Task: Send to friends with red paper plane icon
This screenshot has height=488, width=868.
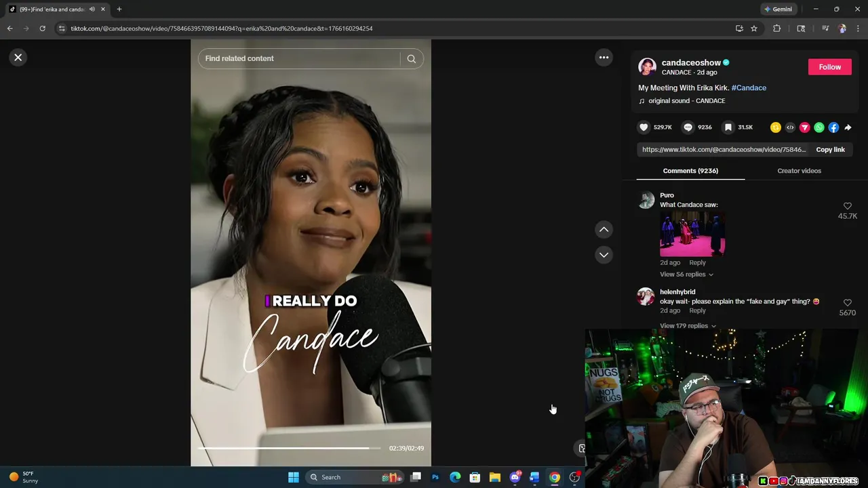Action: [805, 127]
